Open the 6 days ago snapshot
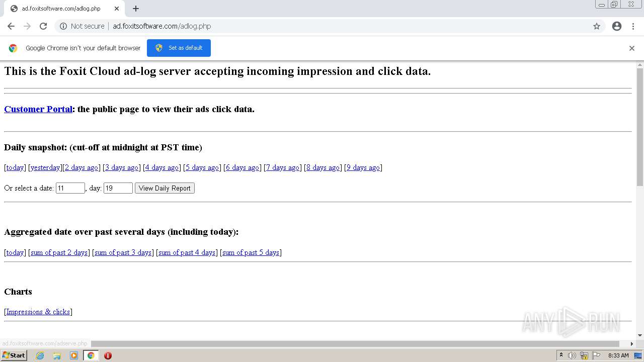The image size is (644, 362). [x=243, y=167]
